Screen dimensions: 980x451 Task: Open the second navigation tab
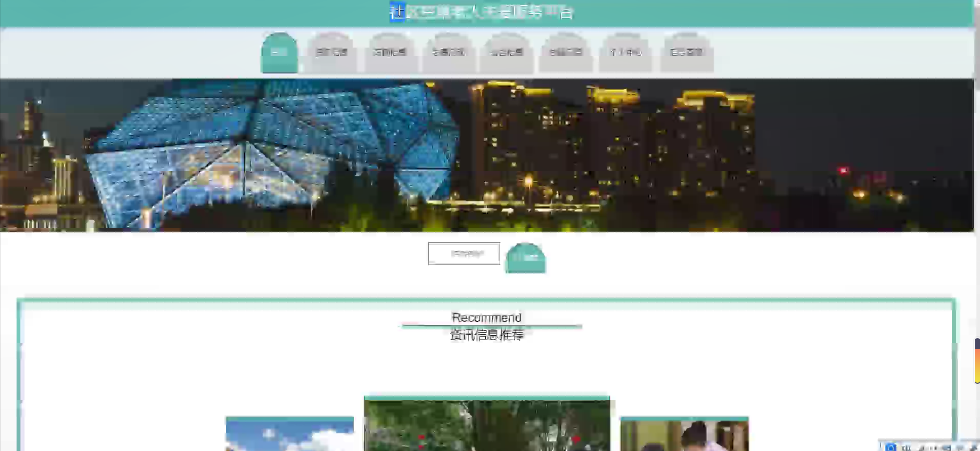click(x=331, y=52)
